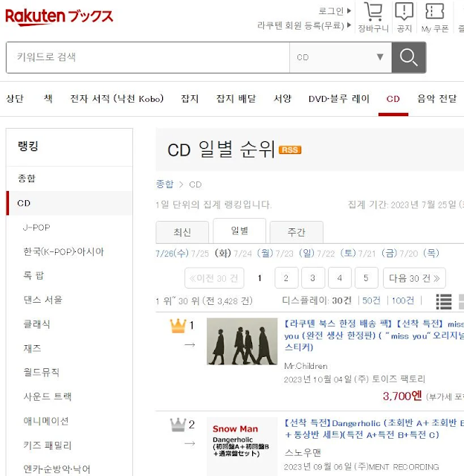The height and width of the screenshot is (476, 464).
Task: Open the CD category dropdown in search
Action: (341, 57)
